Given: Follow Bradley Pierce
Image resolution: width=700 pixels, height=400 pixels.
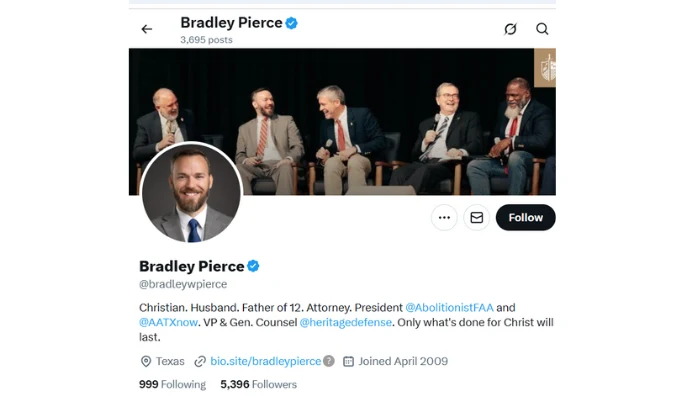Looking at the screenshot, I should pos(525,217).
